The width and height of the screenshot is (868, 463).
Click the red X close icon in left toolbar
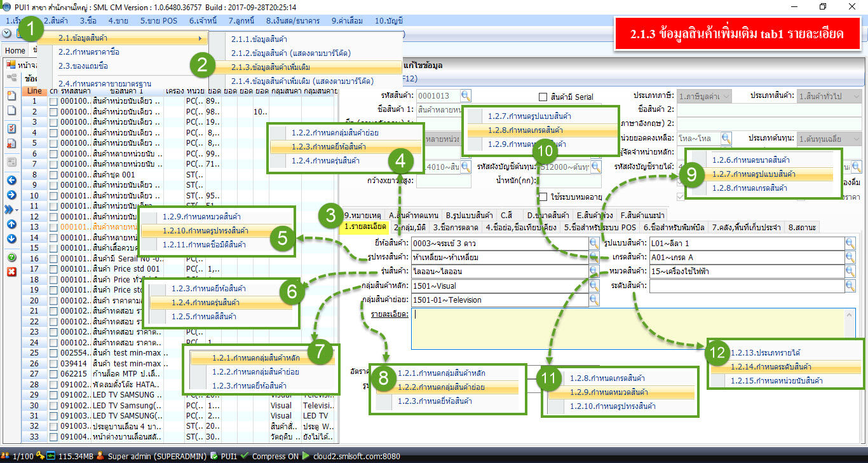point(11,272)
